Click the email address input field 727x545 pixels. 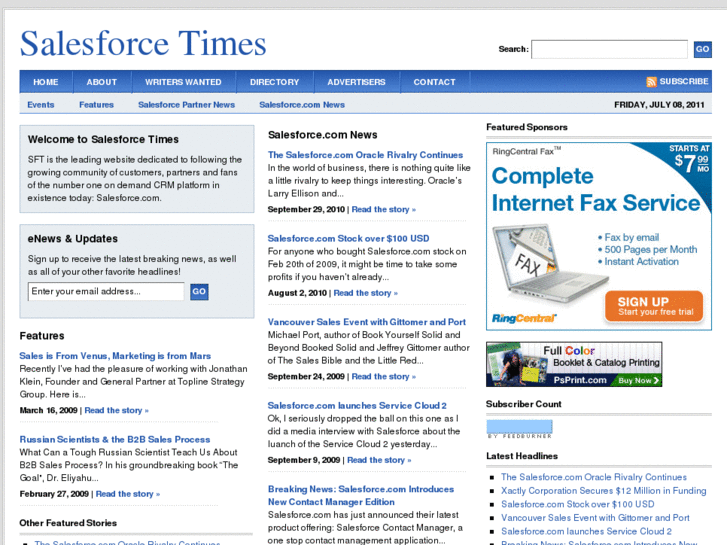click(x=106, y=292)
